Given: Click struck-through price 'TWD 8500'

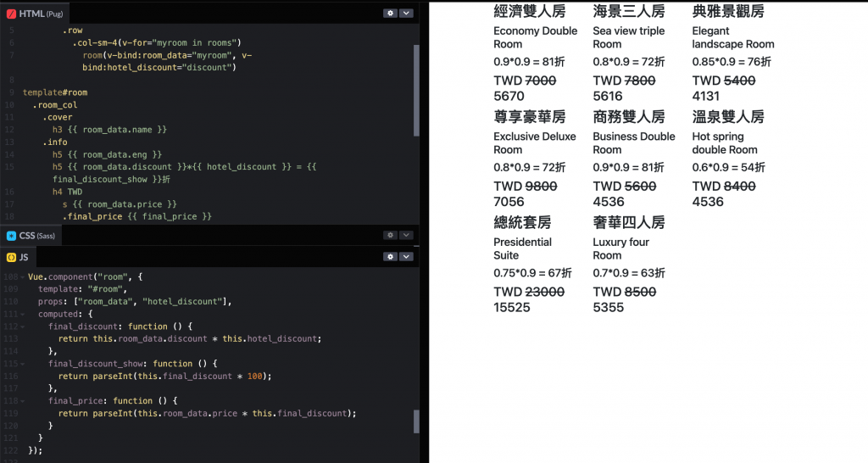Looking at the screenshot, I should click(625, 292).
